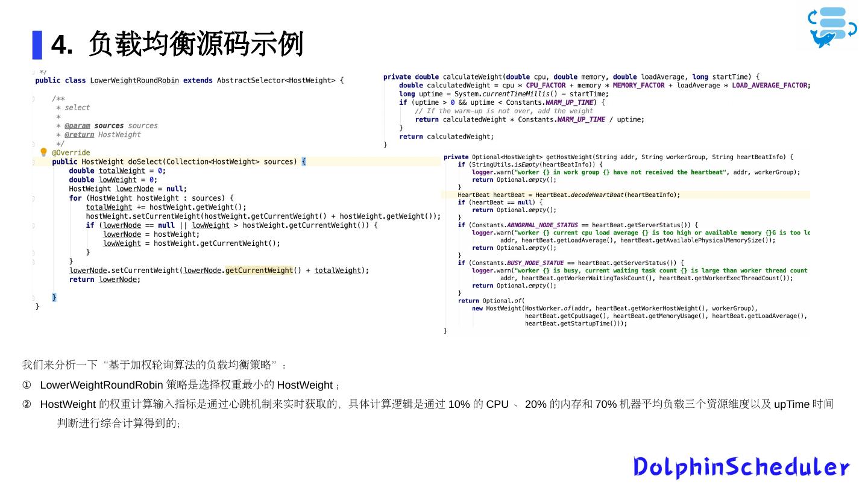Click the lightbulb hint icon beside @Override
868x488 pixels.
43,152
